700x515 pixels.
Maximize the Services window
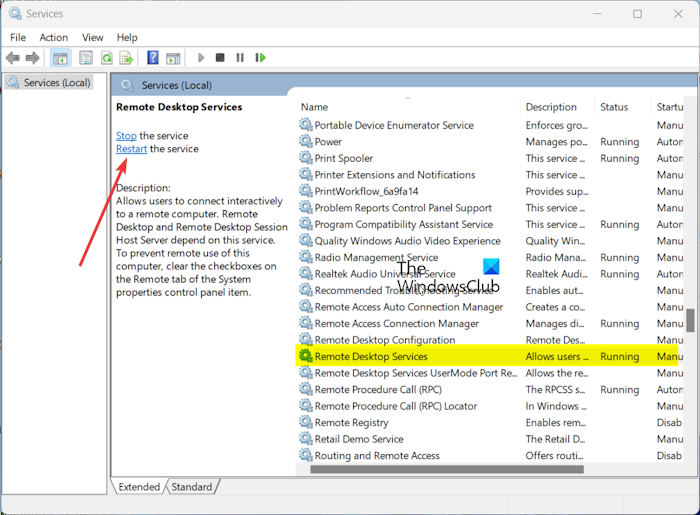tap(638, 14)
